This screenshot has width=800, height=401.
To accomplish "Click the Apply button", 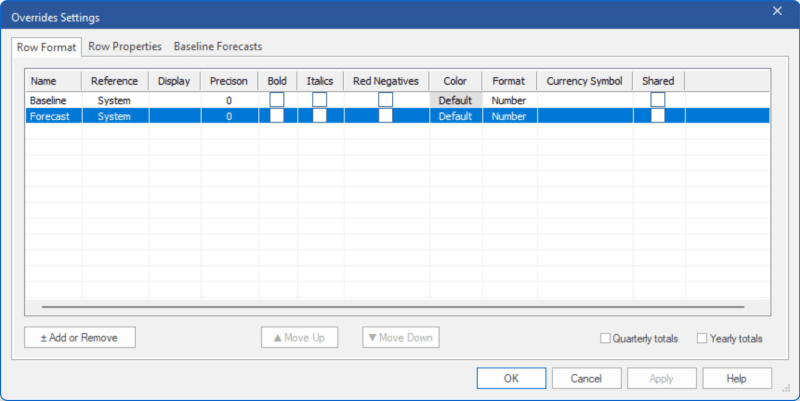I will [662, 378].
